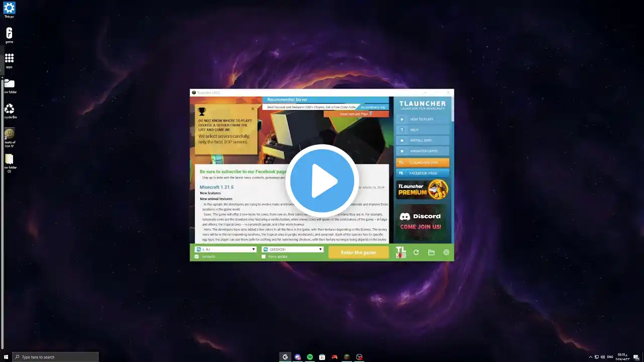644x362 pixels.
Task: Click the Facebook subscribe heading
Action: (243, 171)
